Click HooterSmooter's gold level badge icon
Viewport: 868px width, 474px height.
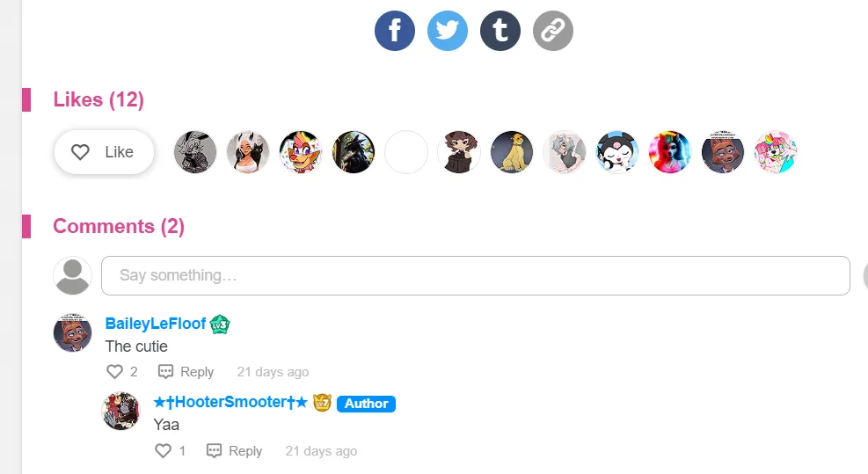click(x=322, y=403)
